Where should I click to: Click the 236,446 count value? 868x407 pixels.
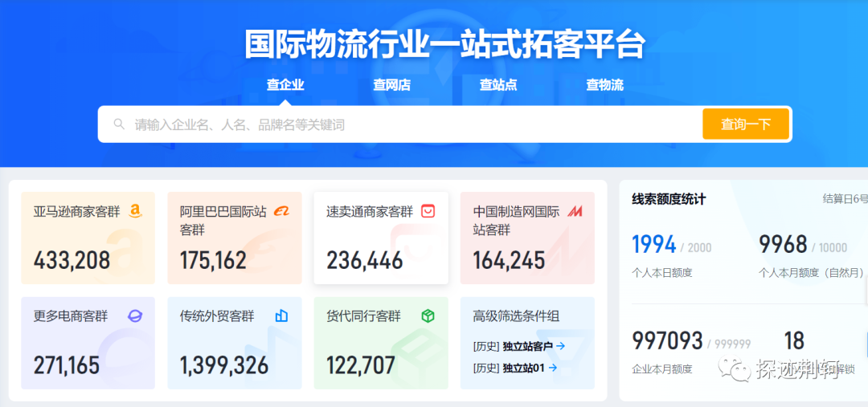pos(365,260)
